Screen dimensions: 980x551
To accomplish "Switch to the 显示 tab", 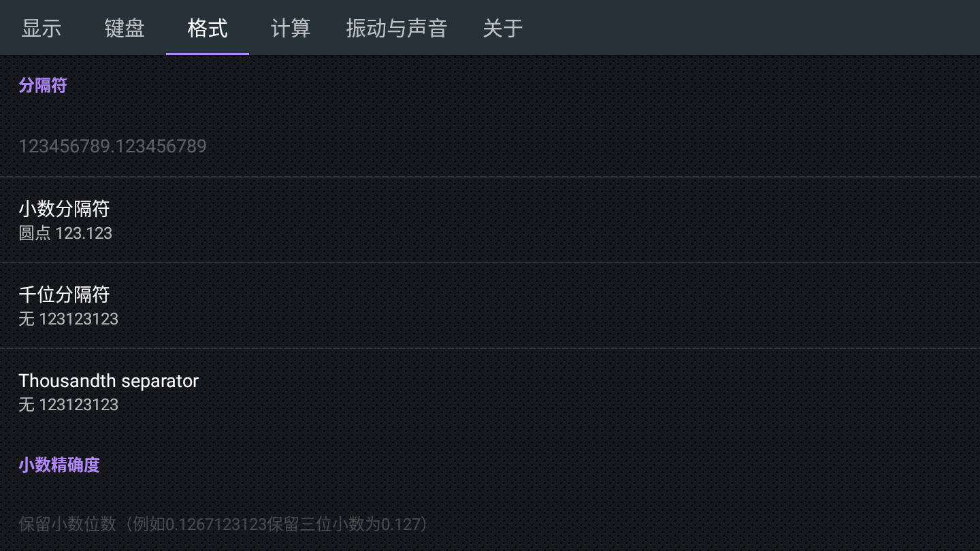I will click(42, 28).
